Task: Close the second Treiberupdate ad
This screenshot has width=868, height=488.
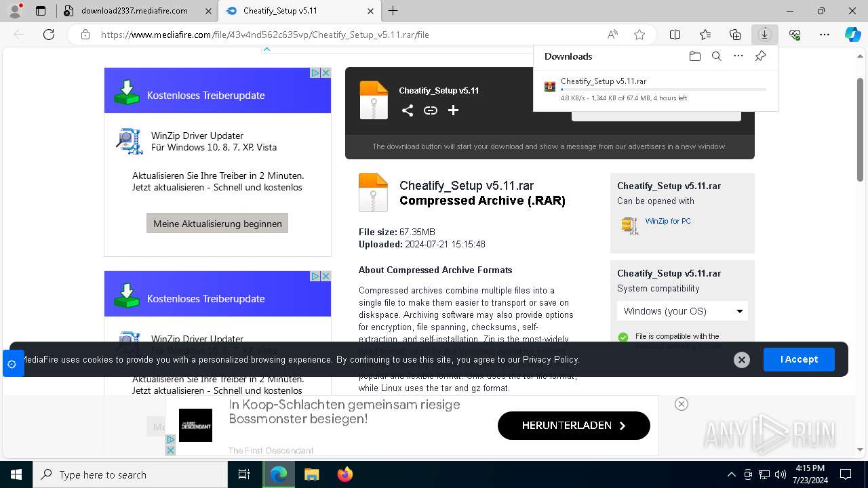Action: [325, 276]
